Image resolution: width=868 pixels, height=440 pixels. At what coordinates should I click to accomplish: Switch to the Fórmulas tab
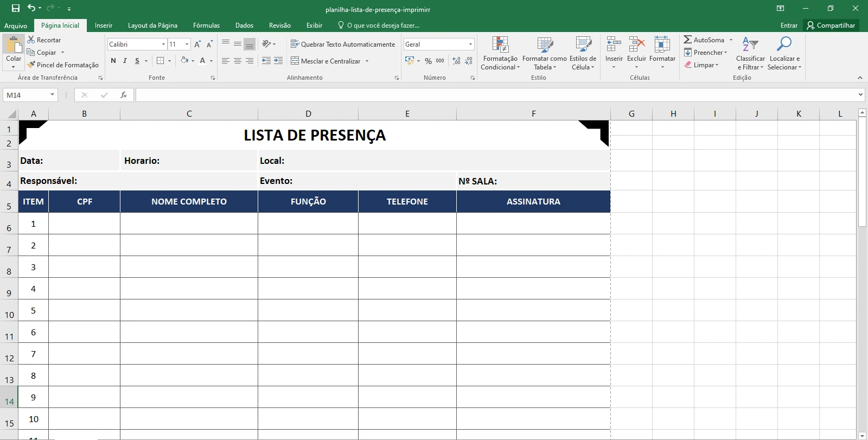point(206,25)
